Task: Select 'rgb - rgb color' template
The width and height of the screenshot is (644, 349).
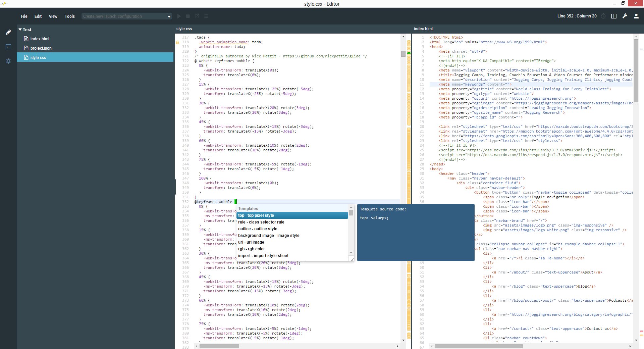Action: coord(252,249)
